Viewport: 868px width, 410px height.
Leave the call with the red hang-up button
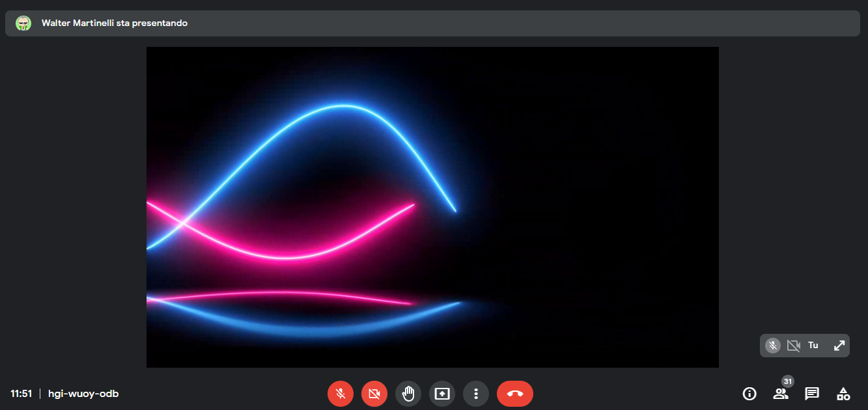(514, 394)
